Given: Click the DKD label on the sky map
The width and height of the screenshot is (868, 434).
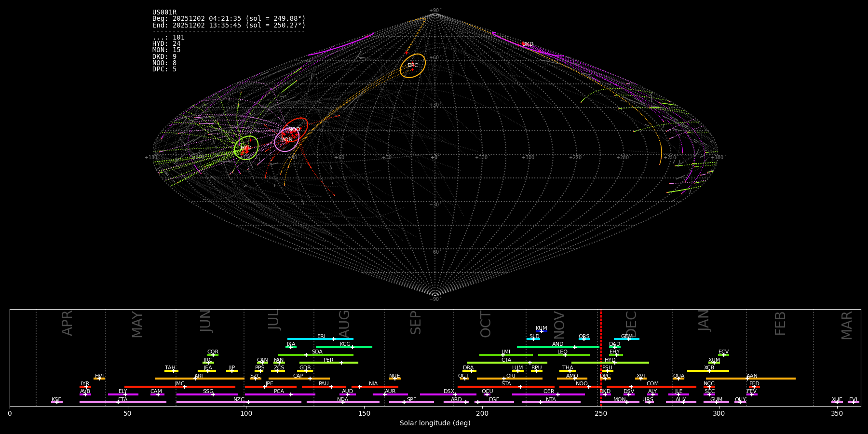Looking at the screenshot, I should 528,44.
